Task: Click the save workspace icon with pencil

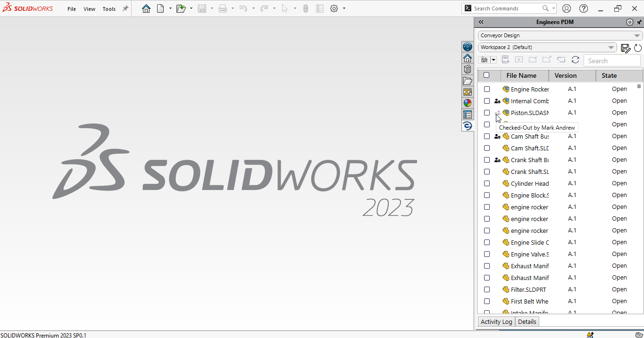Action: pos(626,48)
